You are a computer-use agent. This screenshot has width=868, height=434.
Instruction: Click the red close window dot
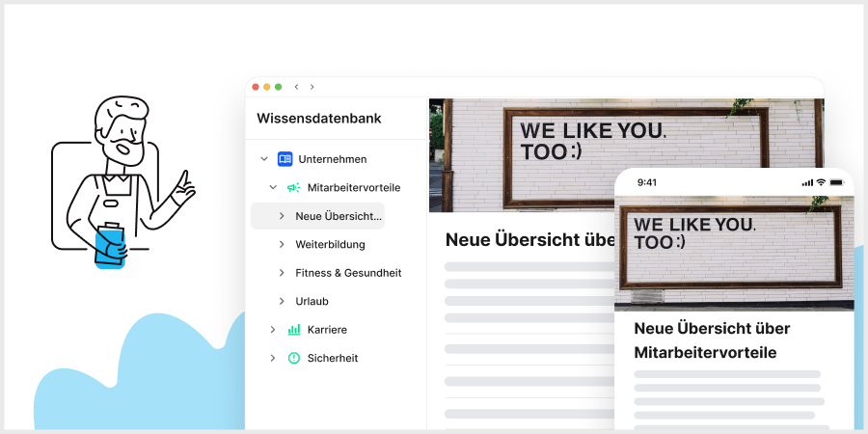pyautogui.click(x=256, y=87)
